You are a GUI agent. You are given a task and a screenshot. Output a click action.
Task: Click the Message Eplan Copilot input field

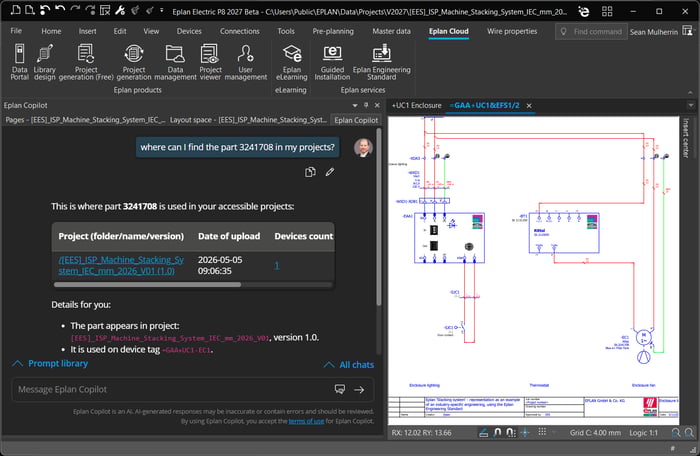click(x=172, y=389)
